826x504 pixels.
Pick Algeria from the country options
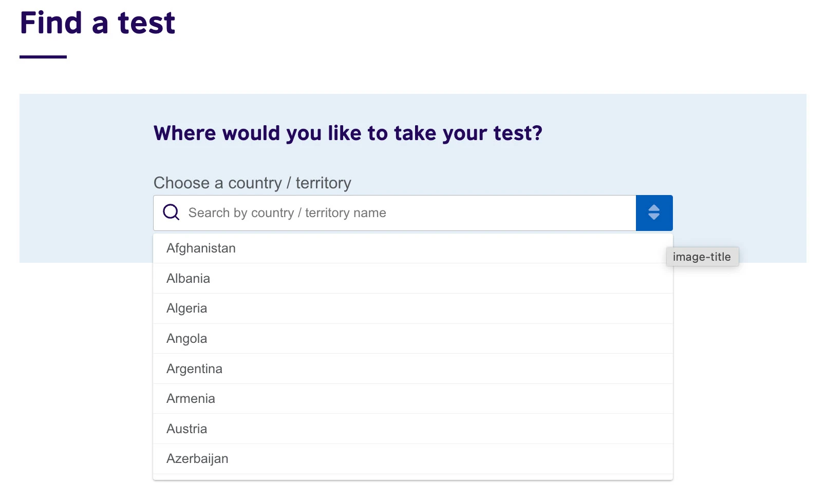pos(186,308)
